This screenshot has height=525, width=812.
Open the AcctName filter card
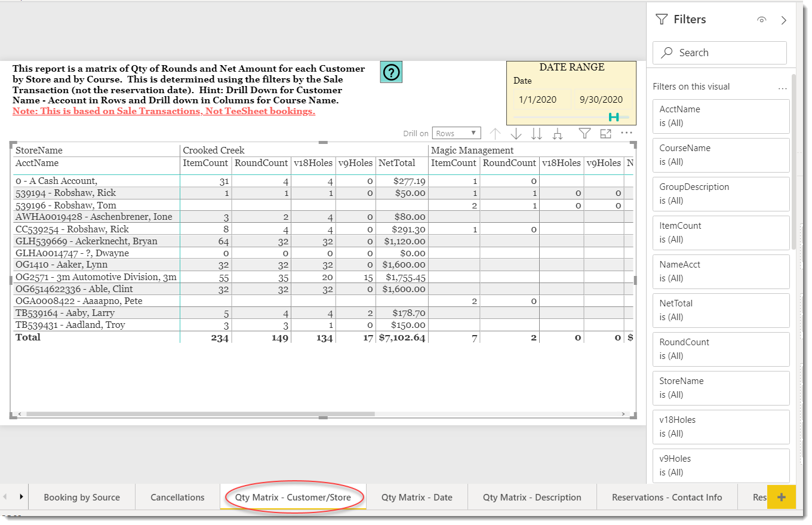[x=721, y=116]
